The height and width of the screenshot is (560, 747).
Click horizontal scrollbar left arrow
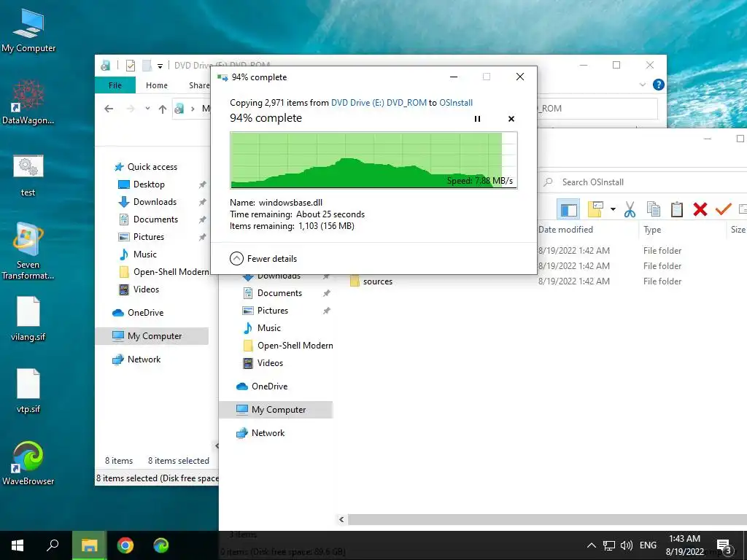pos(341,519)
